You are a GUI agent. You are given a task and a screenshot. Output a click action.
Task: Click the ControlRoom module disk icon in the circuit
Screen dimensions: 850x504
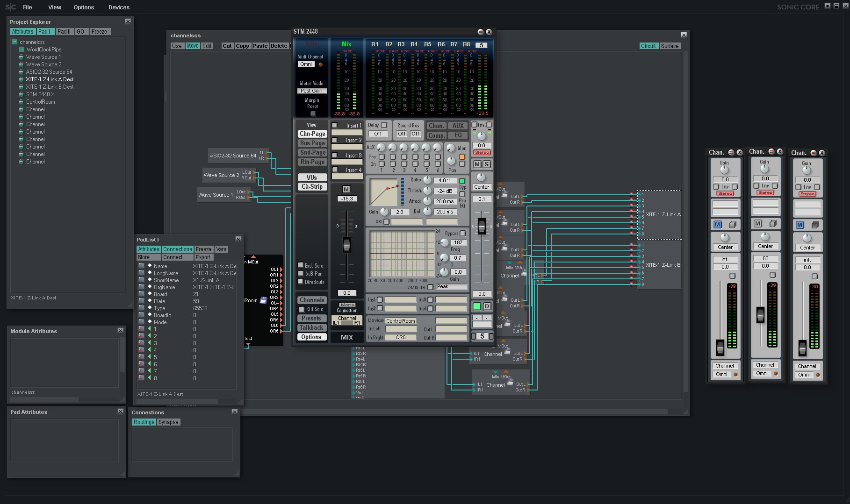tap(263, 300)
